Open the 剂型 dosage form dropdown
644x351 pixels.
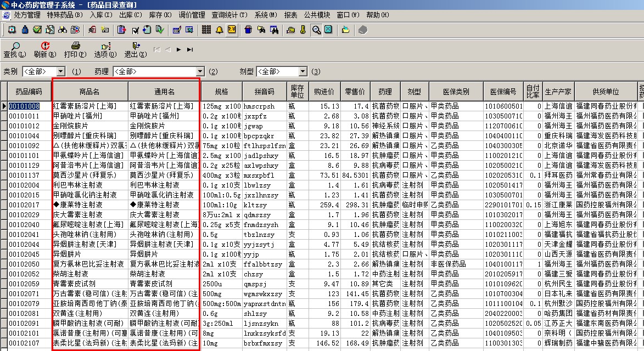(303, 71)
